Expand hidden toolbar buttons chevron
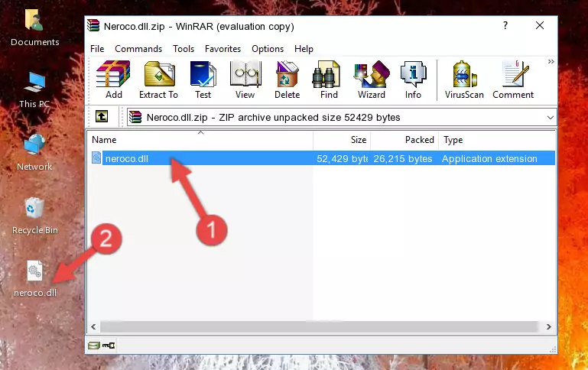This screenshot has width=588, height=370. [551, 61]
